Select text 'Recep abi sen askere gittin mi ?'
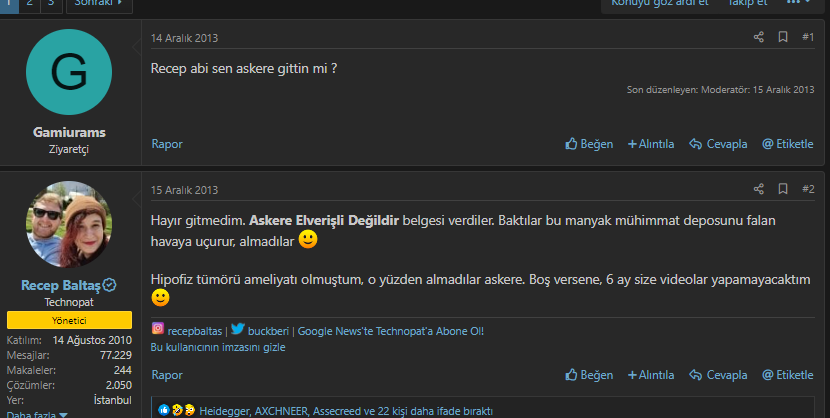Screen dimensions: 830x418 pos(244,68)
